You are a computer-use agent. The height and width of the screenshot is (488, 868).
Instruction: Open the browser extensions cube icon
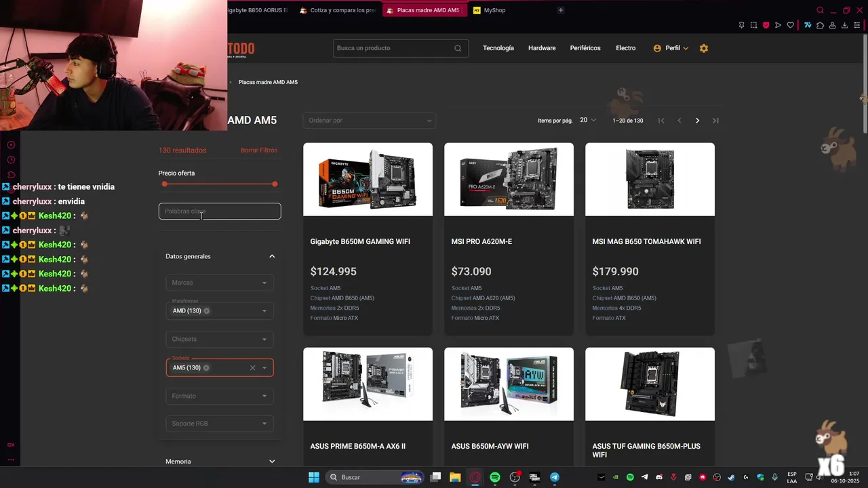[820, 26]
